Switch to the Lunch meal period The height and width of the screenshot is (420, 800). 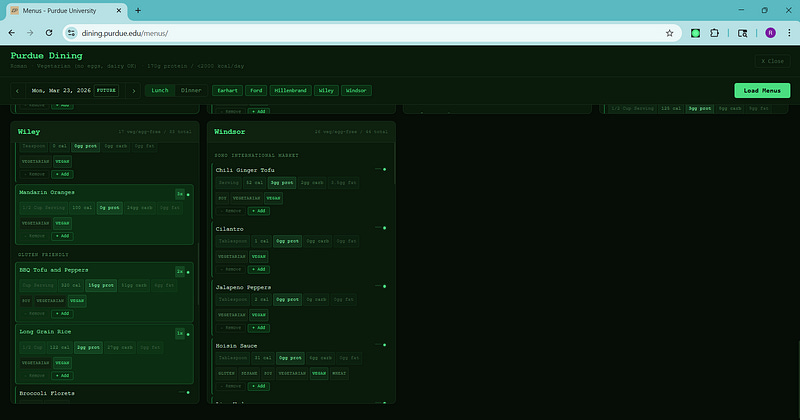point(160,90)
